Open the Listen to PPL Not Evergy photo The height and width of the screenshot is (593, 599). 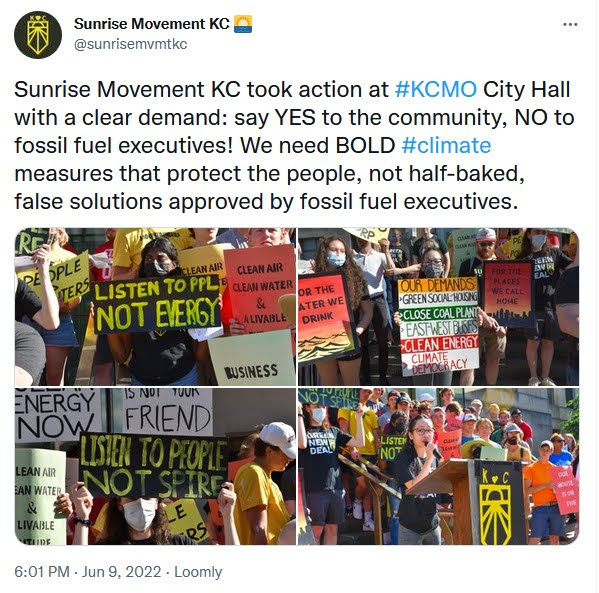point(155,306)
